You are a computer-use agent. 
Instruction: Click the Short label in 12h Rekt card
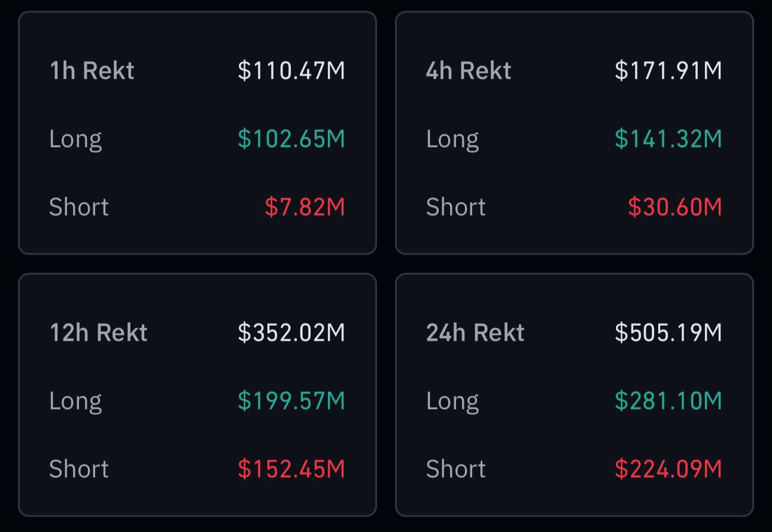pos(78,469)
